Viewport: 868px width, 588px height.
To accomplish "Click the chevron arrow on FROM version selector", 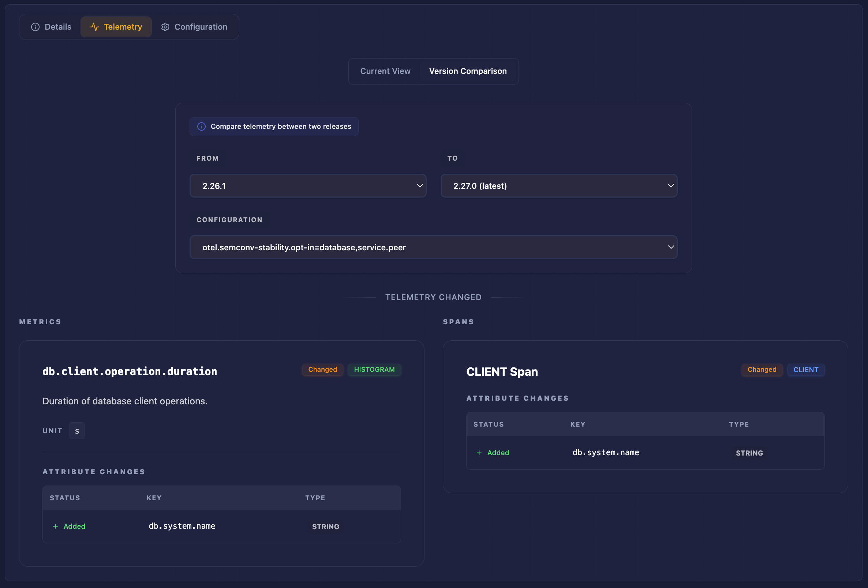I will 420,186.
